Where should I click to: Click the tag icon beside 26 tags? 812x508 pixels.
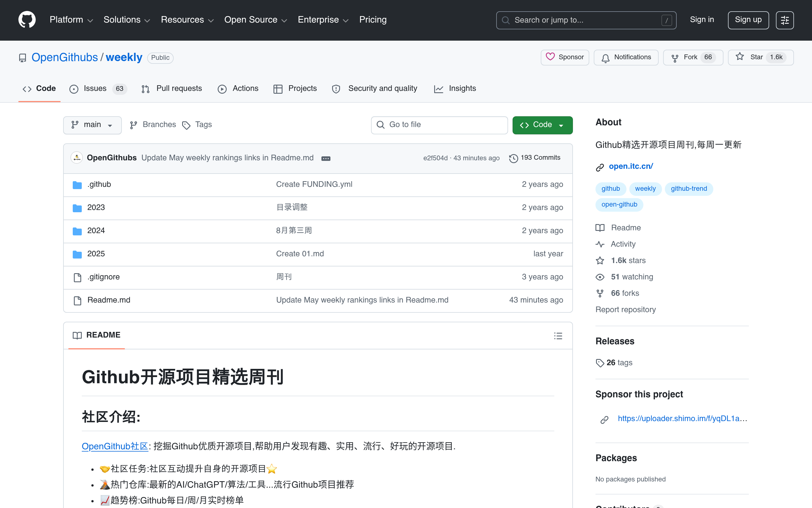click(x=600, y=363)
